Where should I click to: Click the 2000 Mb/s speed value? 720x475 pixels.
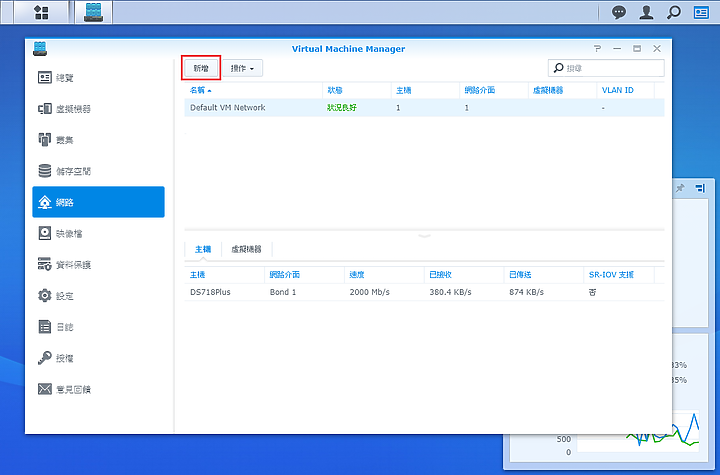pos(370,292)
